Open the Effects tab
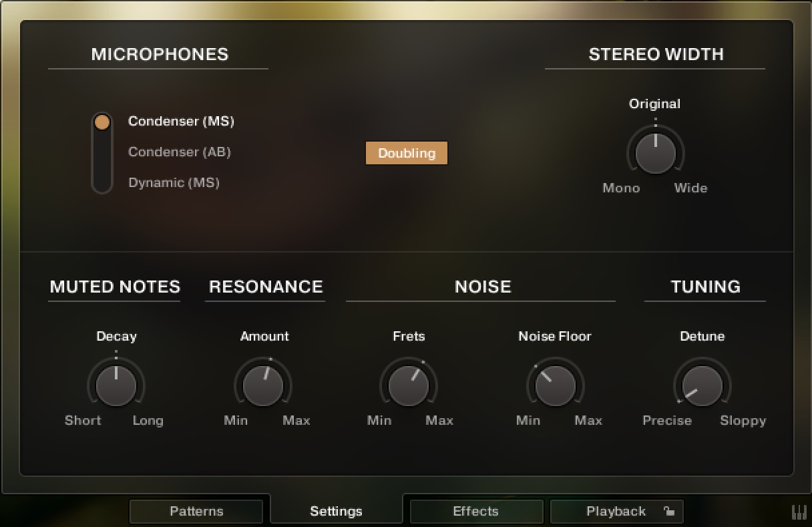Image resolution: width=812 pixels, height=527 pixels. [475, 511]
